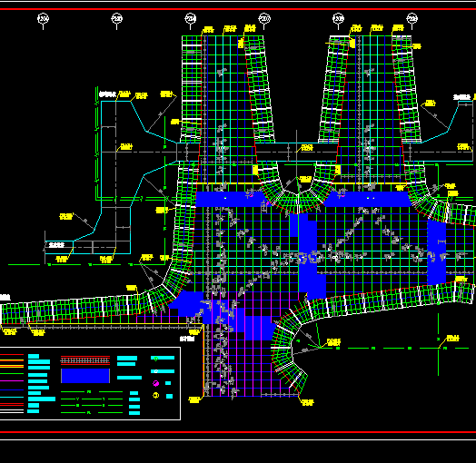The width and height of the screenshot is (476, 463).
Task: Select the blue band below the left tower structure
Action: click(x=232, y=199)
